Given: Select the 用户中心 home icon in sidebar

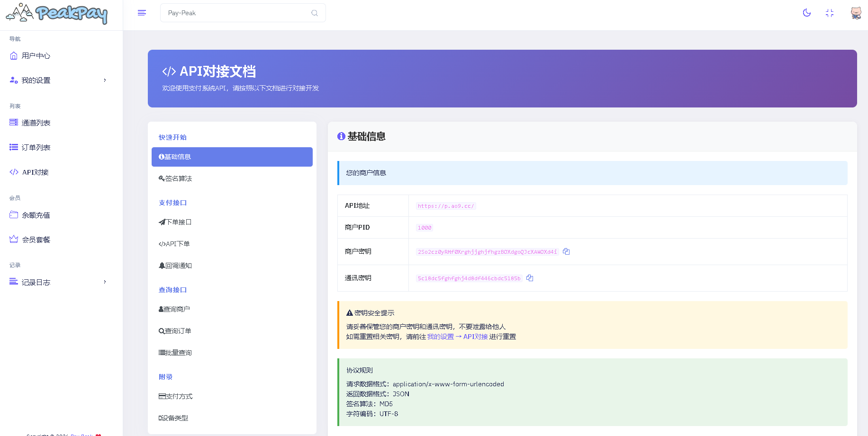Looking at the screenshot, I should (13, 55).
